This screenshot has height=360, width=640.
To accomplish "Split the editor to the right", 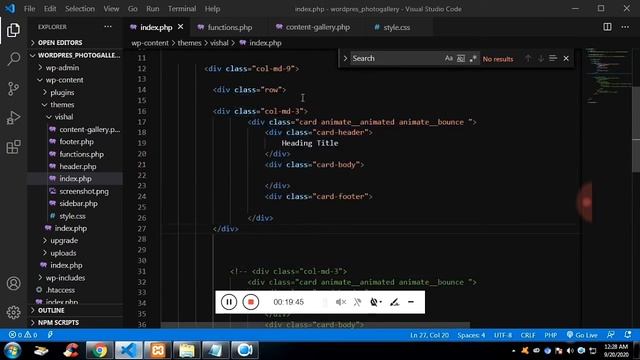I will (x=607, y=27).
